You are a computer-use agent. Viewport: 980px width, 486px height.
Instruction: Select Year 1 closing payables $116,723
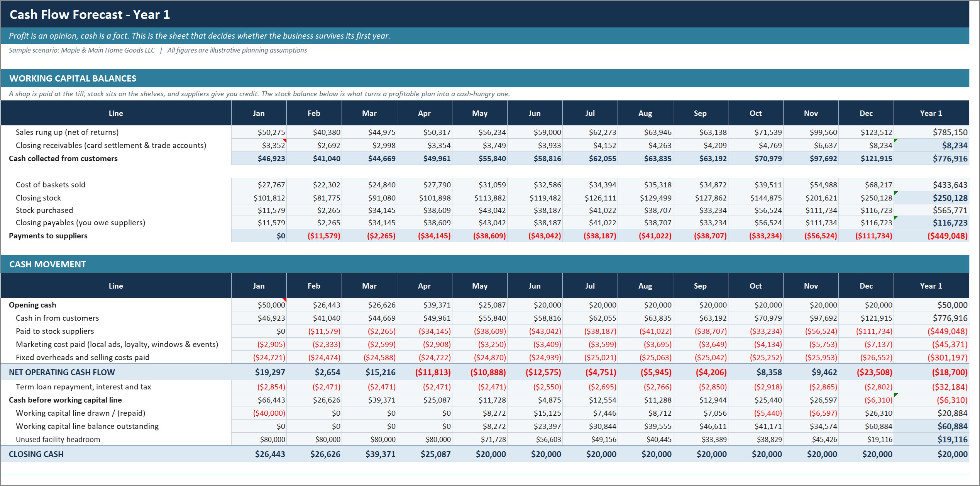[x=931, y=223]
